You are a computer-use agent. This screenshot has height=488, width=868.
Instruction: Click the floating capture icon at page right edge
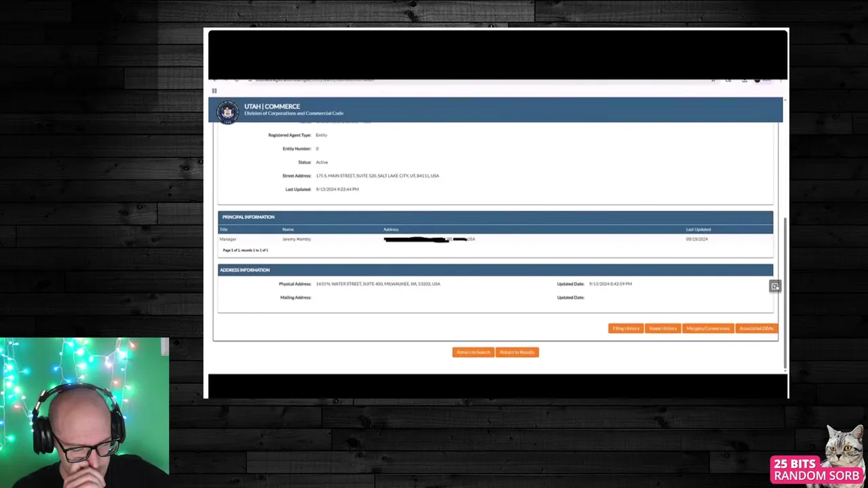pyautogui.click(x=775, y=287)
